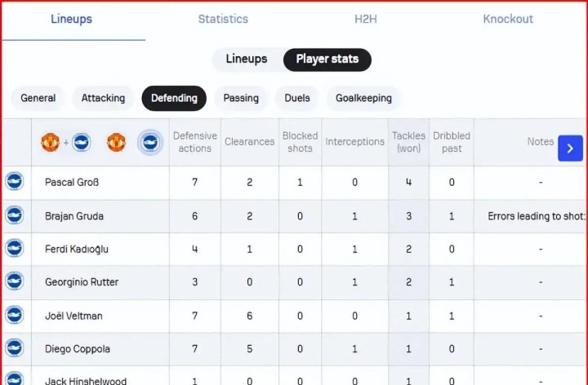Open Pascal Groß player name link
588x385 pixels.
coord(72,182)
